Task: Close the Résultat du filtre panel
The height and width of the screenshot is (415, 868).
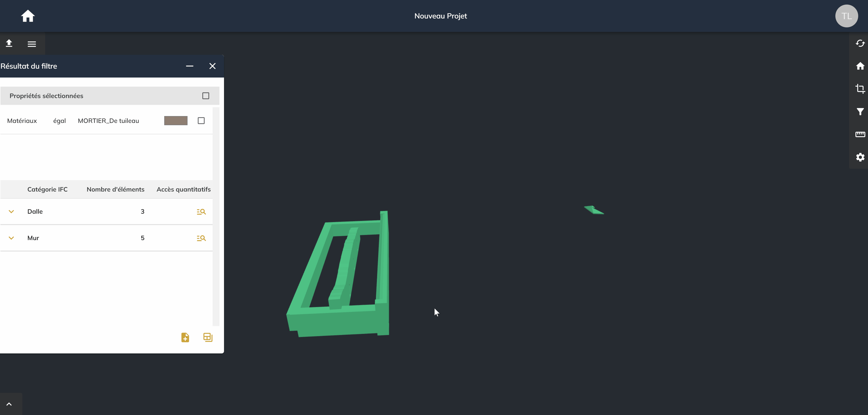Action: tap(212, 66)
